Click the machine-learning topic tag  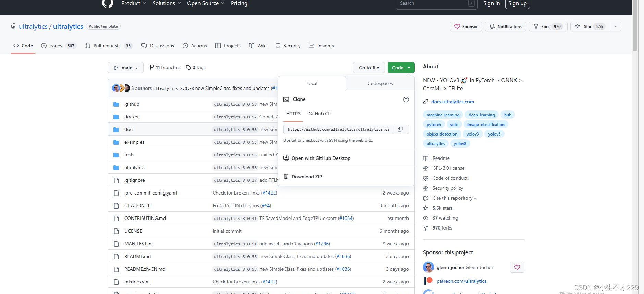[x=443, y=115]
